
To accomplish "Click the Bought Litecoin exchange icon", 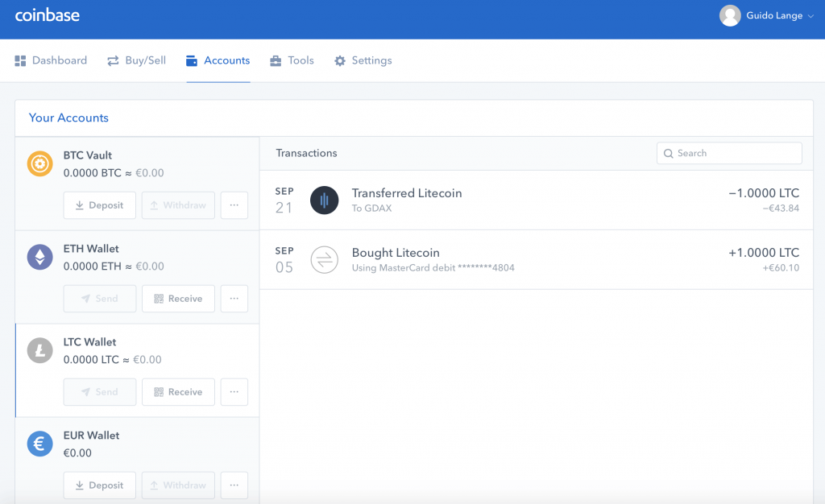I will tap(324, 259).
